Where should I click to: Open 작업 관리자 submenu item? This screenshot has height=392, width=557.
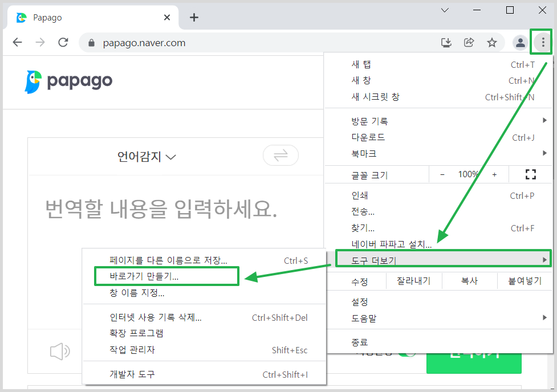pos(204,350)
